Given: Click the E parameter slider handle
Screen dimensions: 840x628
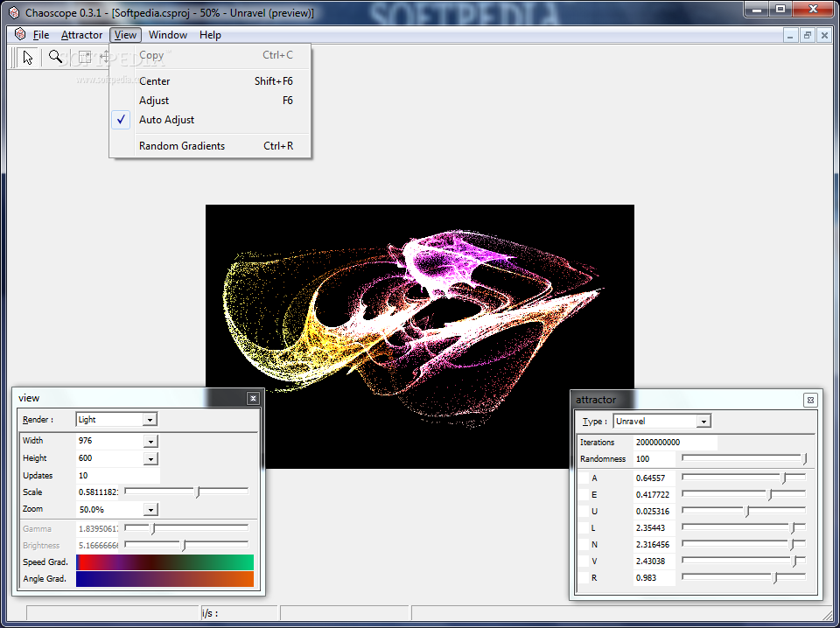Looking at the screenshot, I should pos(770,495).
